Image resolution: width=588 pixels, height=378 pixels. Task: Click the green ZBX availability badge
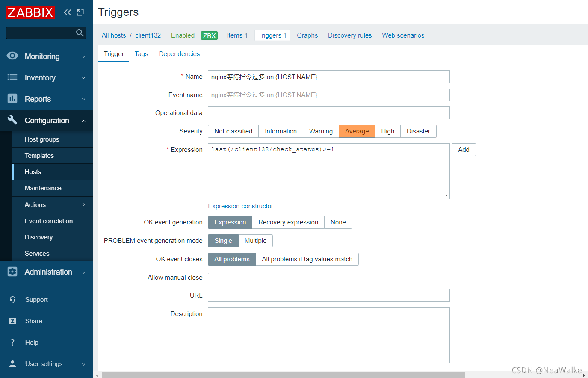click(x=210, y=35)
